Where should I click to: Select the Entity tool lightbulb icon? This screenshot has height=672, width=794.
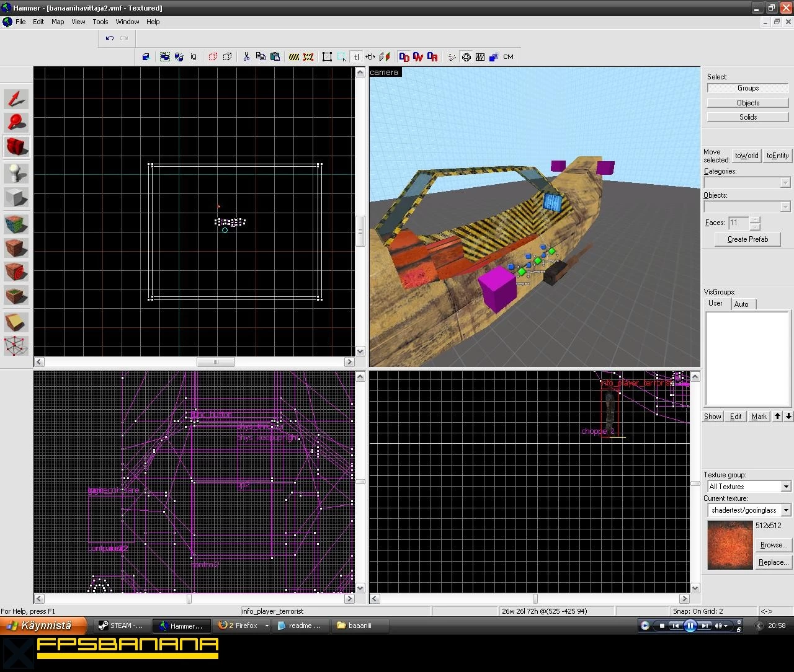pyautogui.click(x=16, y=173)
